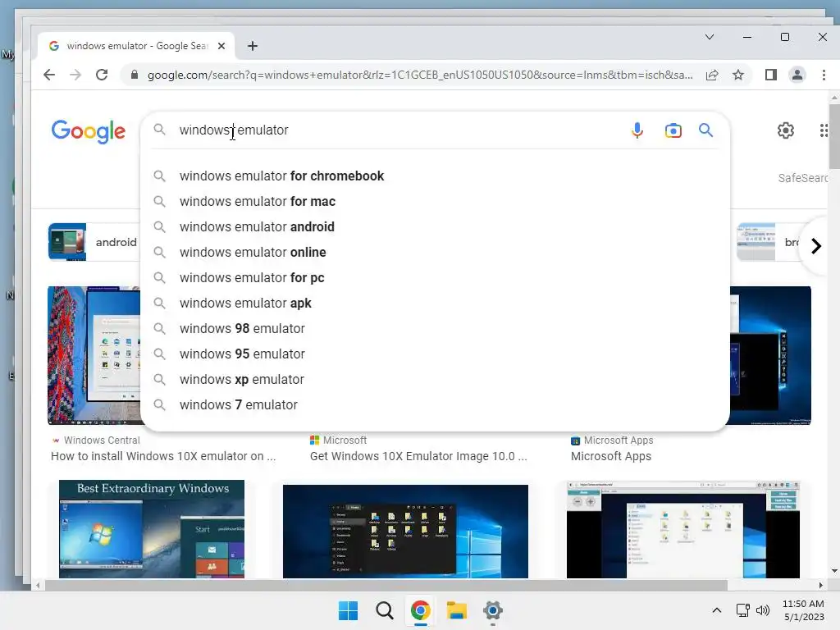Bookmark this tab with the star icon
This screenshot has width=840, height=630.
738,75
